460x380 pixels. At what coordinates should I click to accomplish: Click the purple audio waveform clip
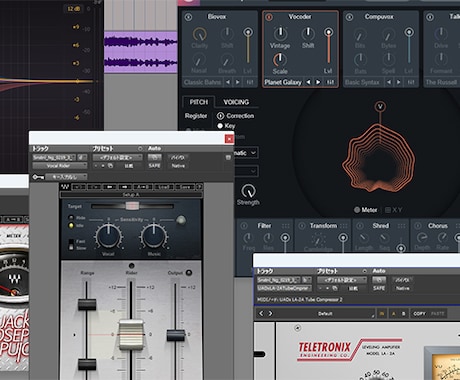point(141,52)
